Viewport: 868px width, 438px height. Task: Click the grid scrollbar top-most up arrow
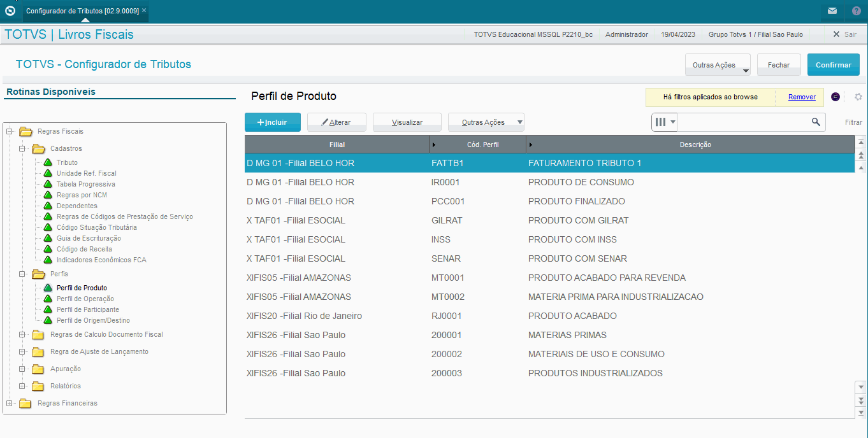[x=861, y=143]
